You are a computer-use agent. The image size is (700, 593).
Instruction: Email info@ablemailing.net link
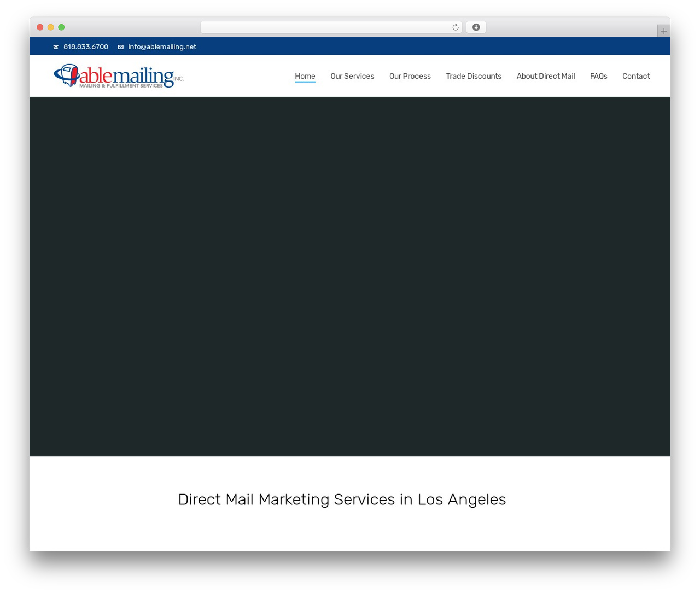pos(162,47)
